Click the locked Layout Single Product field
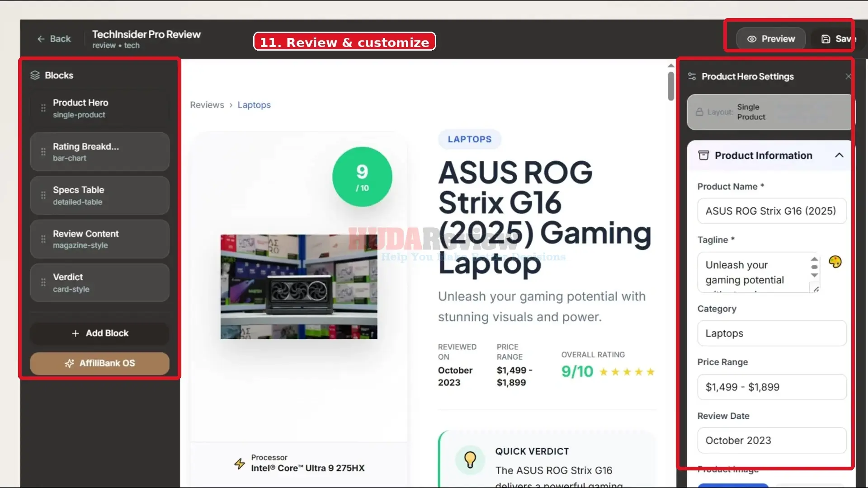Image resolution: width=868 pixels, height=488 pixels. coord(770,112)
